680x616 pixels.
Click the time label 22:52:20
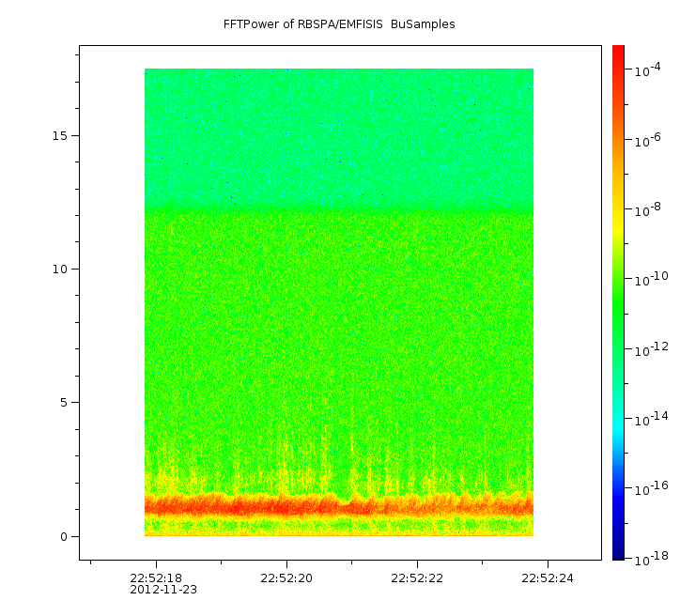click(286, 578)
